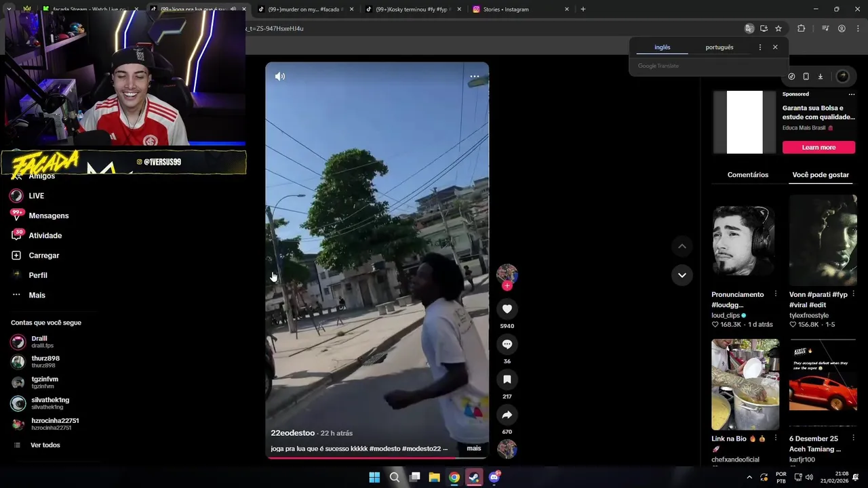Open Google Translate popup options menu

(x=759, y=47)
